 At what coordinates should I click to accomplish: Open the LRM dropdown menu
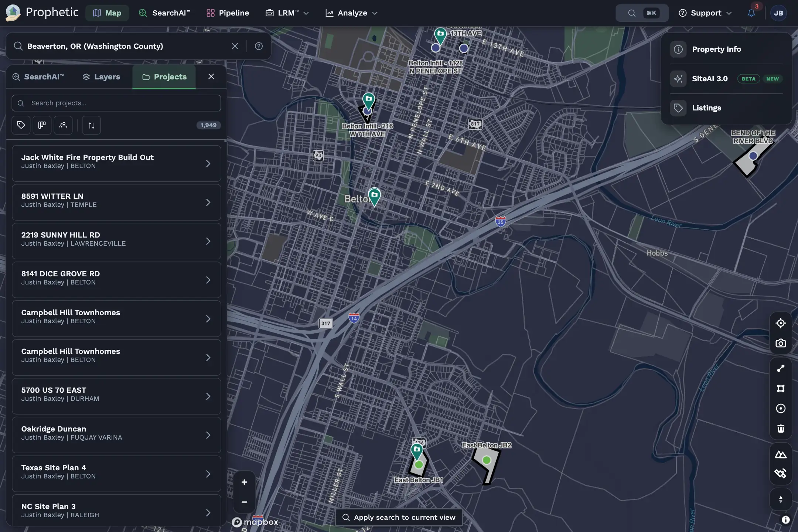click(287, 13)
